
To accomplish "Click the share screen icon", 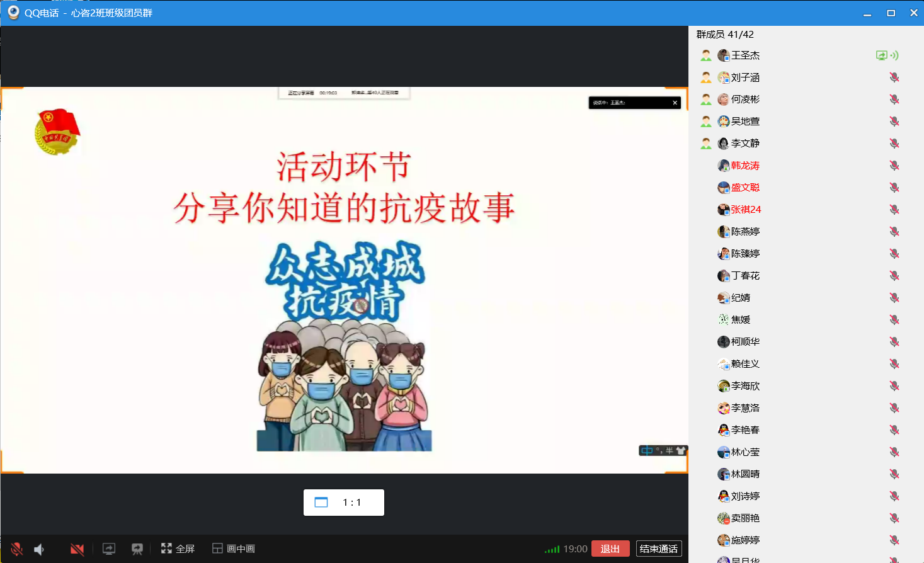I will tap(109, 549).
